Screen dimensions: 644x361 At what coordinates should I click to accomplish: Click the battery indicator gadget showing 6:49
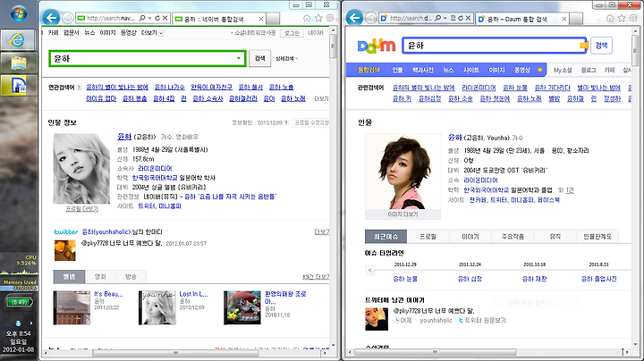[20, 302]
